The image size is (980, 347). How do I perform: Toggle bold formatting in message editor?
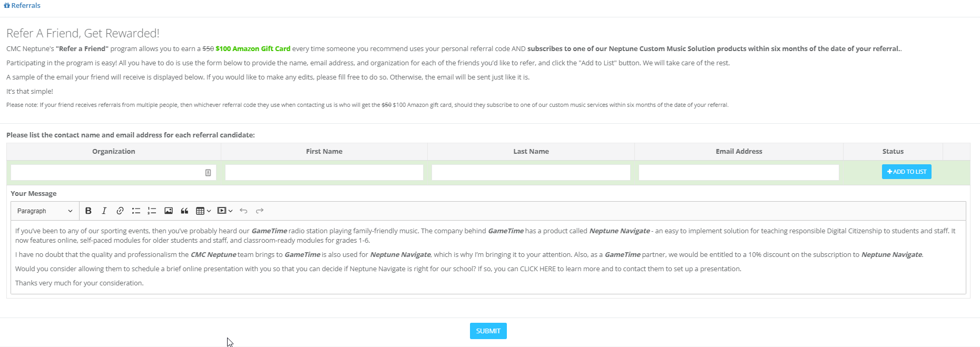click(x=89, y=211)
